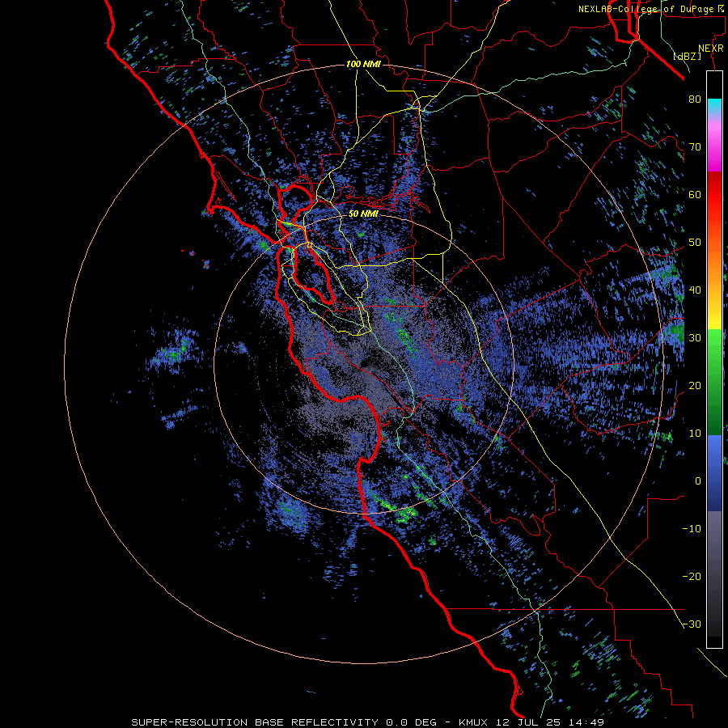The height and width of the screenshot is (728, 728).
Task: Select the 70 value on the dBZ scale
Action: 695,146
